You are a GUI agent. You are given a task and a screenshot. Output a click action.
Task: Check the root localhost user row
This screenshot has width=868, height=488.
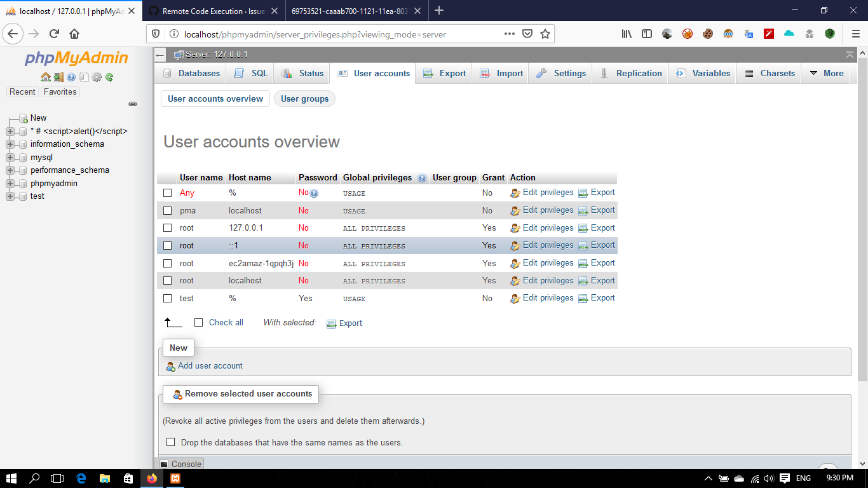pos(168,280)
